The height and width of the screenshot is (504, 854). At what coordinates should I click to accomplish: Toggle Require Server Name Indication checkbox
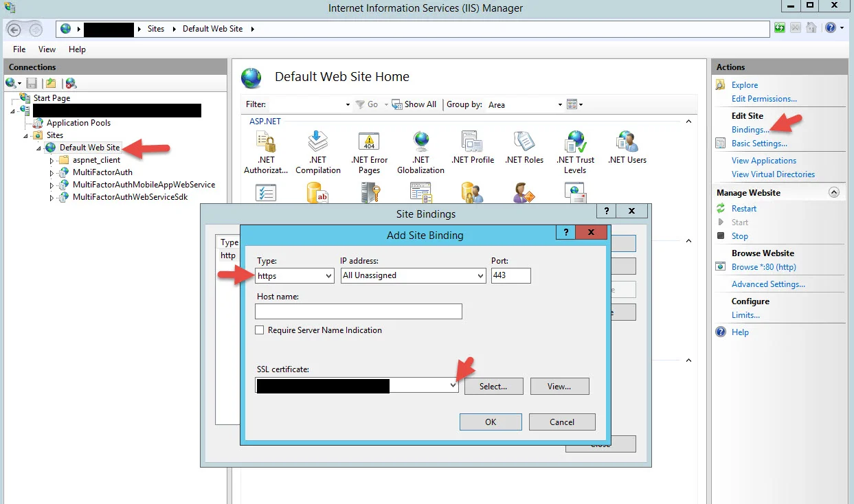coord(260,330)
